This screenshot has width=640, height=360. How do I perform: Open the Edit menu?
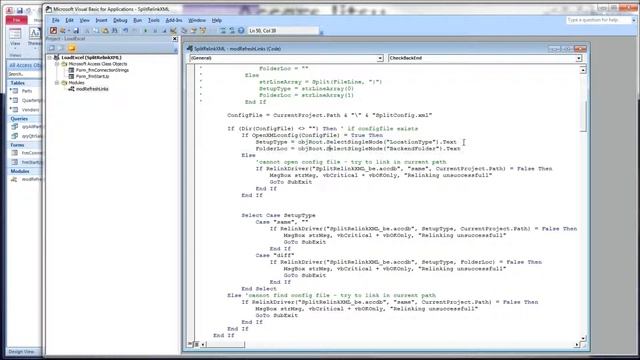70,20
